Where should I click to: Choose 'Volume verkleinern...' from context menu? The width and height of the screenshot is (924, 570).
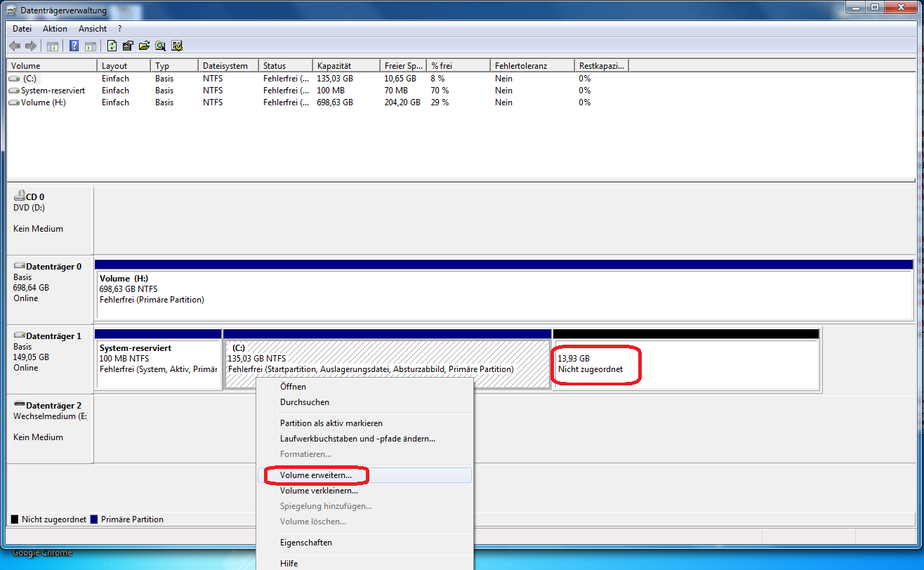(x=319, y=491)
